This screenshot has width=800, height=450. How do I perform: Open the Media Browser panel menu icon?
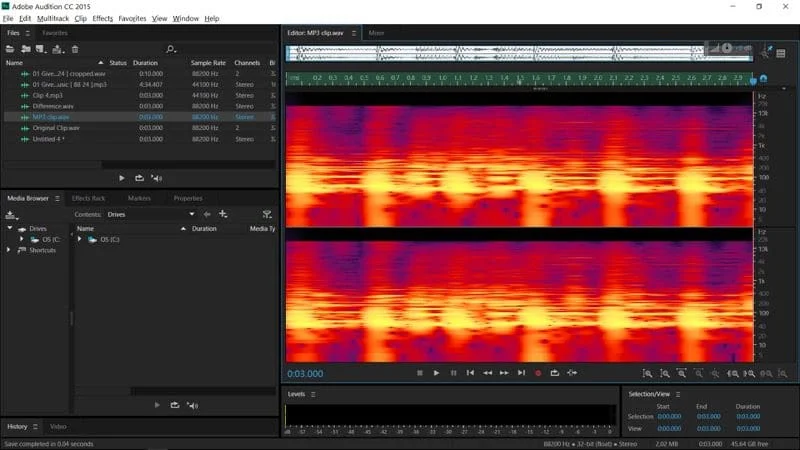pyautogui.click(x=57, y=198)
